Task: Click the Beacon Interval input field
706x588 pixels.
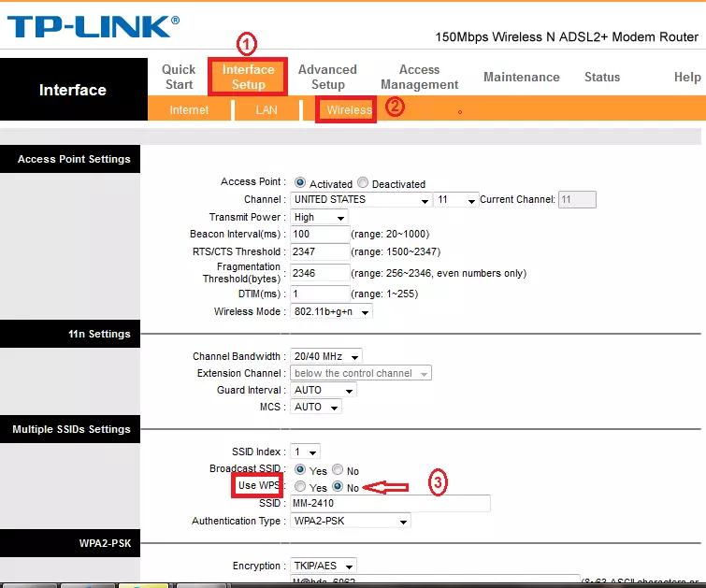Action: point(320,234)
